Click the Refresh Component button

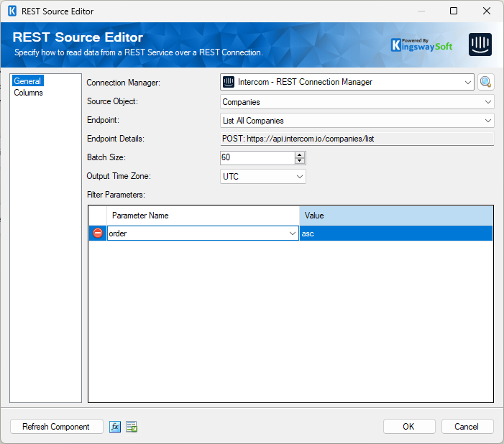point(56,427)
